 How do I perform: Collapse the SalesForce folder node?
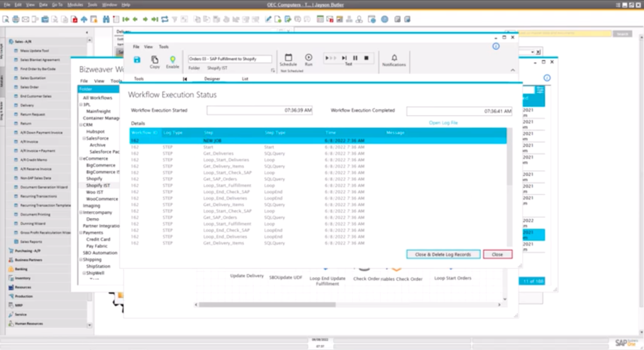click(84, 138)
